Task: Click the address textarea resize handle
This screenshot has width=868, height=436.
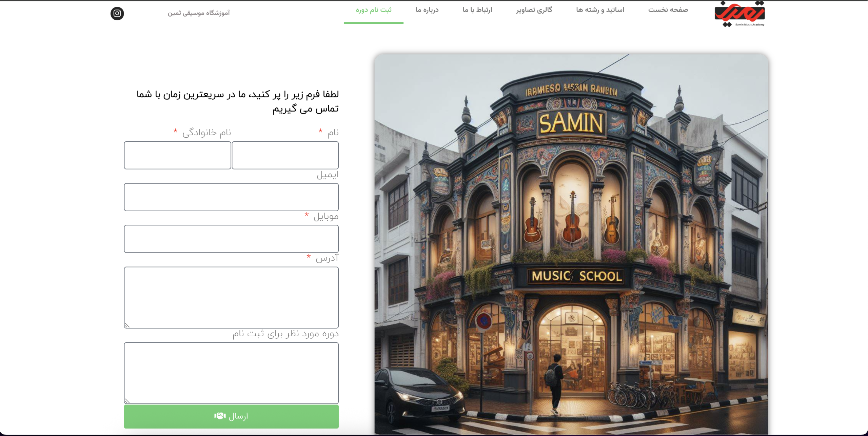Action: 127,325
